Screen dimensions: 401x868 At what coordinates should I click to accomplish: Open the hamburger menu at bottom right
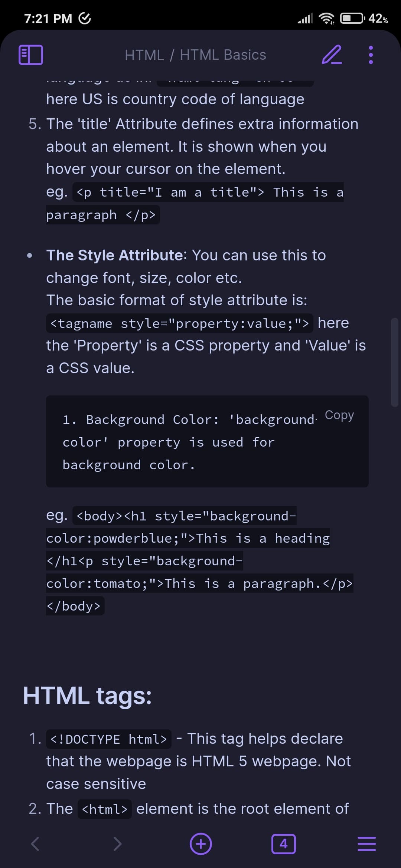[366, 844]
